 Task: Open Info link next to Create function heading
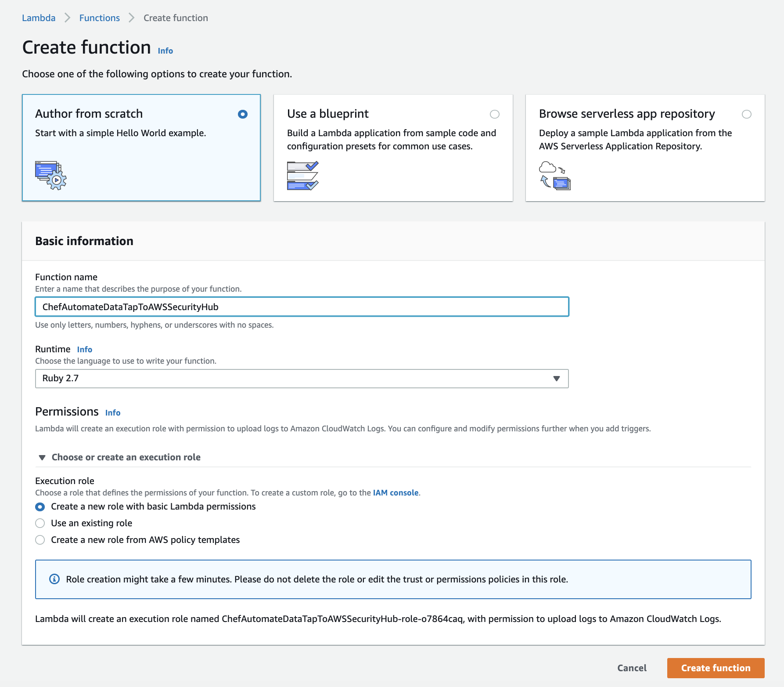(x=165, y=51)
